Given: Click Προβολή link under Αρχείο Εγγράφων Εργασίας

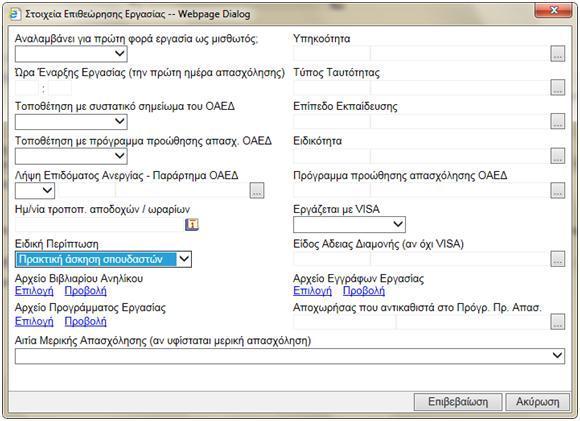Looking at the screenshot, I should tap(364, 291).
